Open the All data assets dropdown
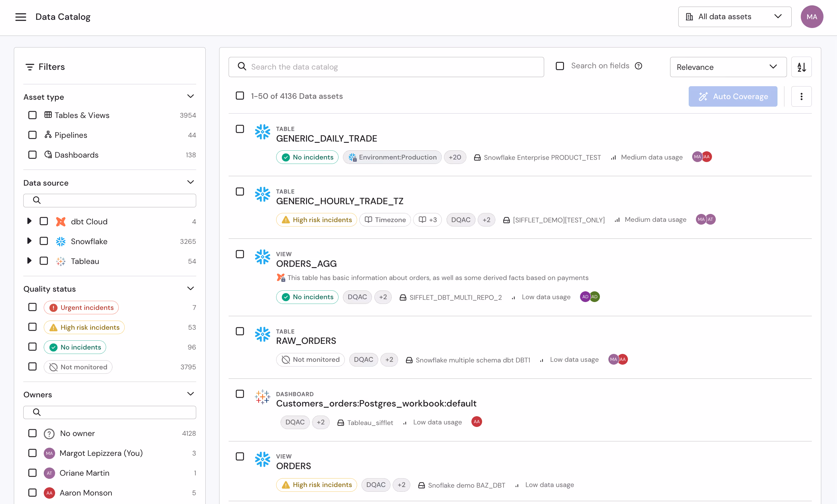Screen dimensions: 837x504 [x=734, y=17]
